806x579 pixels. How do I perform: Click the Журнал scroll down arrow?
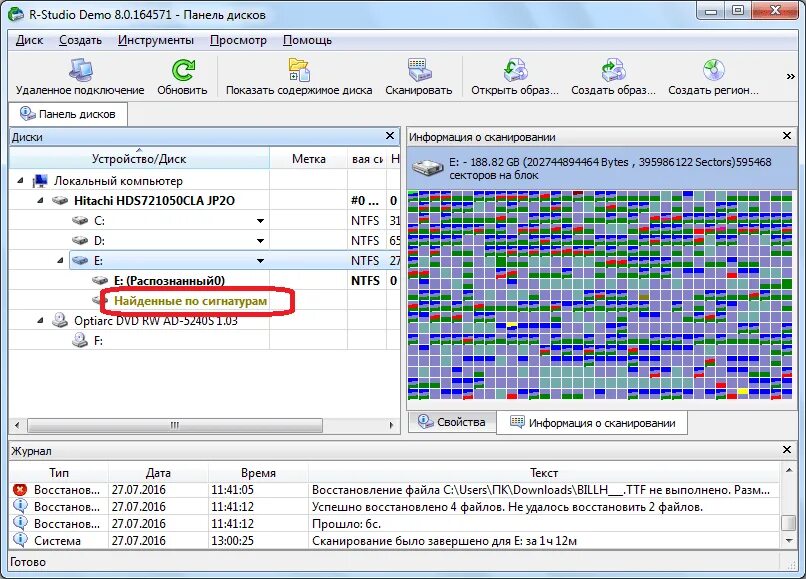tap(789, 541)
